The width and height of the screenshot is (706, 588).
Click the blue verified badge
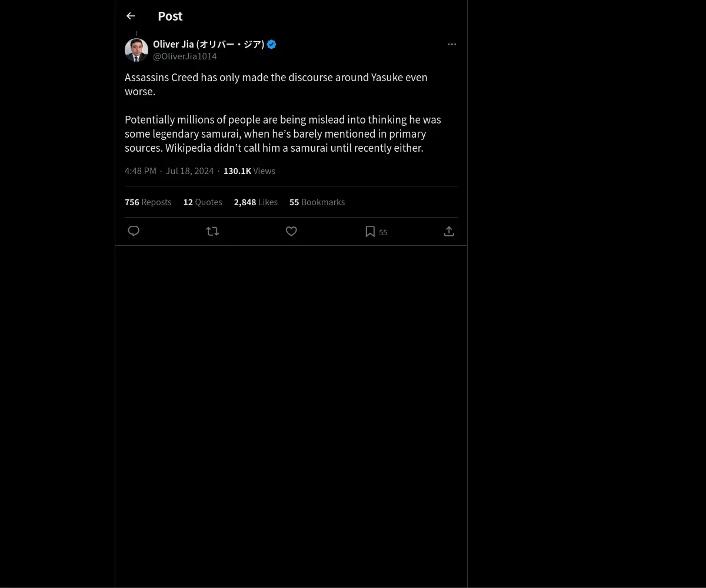click(271, 44)
